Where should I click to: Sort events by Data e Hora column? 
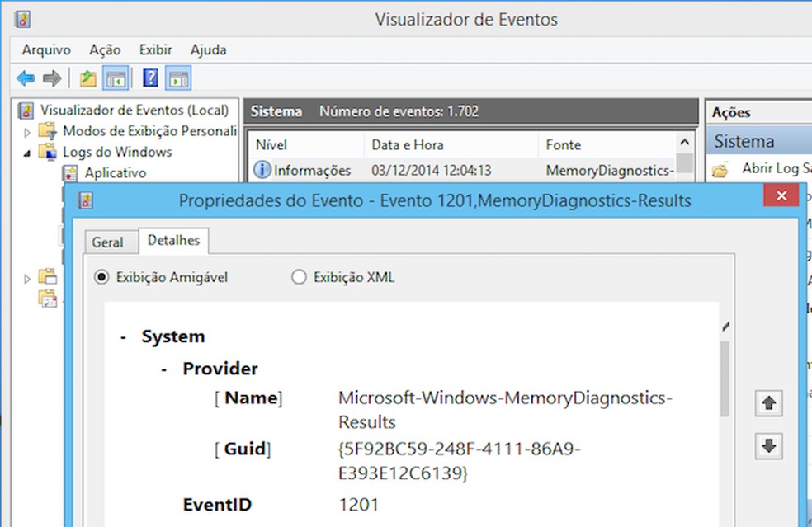407,144
